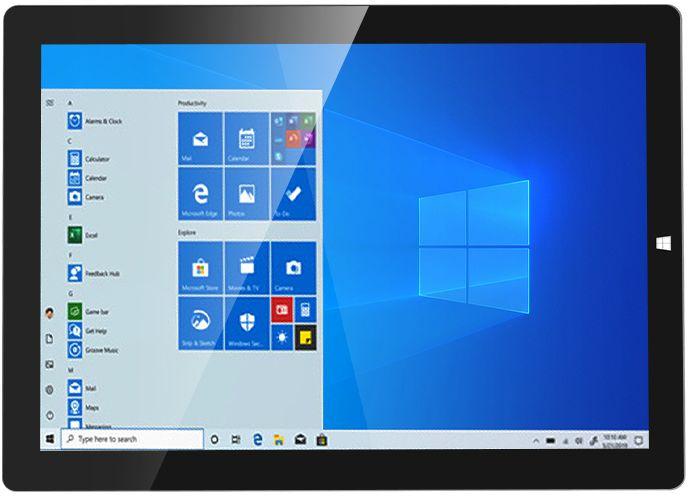
Task: Click the Microsoft Edge tile
Action: (x=200, y=194)
